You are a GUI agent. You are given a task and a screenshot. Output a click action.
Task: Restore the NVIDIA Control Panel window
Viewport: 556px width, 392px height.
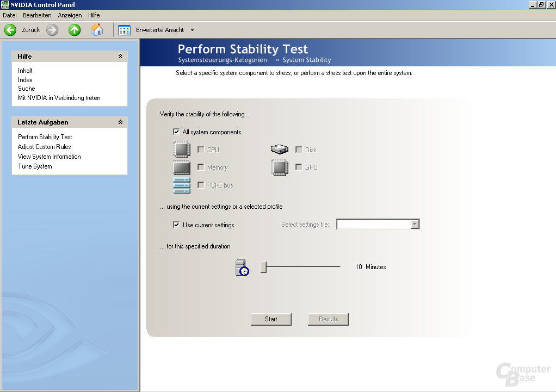click(x=541, y=4)
